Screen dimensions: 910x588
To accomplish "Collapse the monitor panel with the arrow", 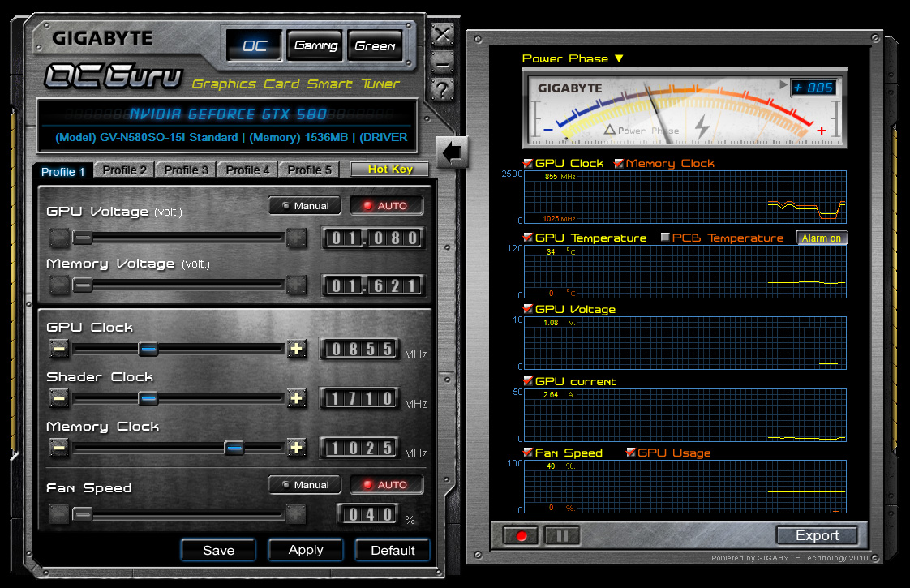I will point(452,152).
